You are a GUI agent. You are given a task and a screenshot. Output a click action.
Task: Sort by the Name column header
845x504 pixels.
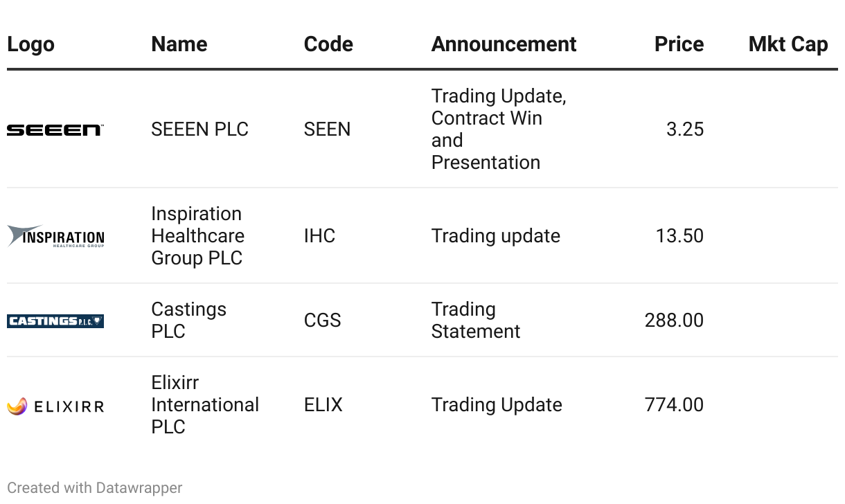pos(179,44)
